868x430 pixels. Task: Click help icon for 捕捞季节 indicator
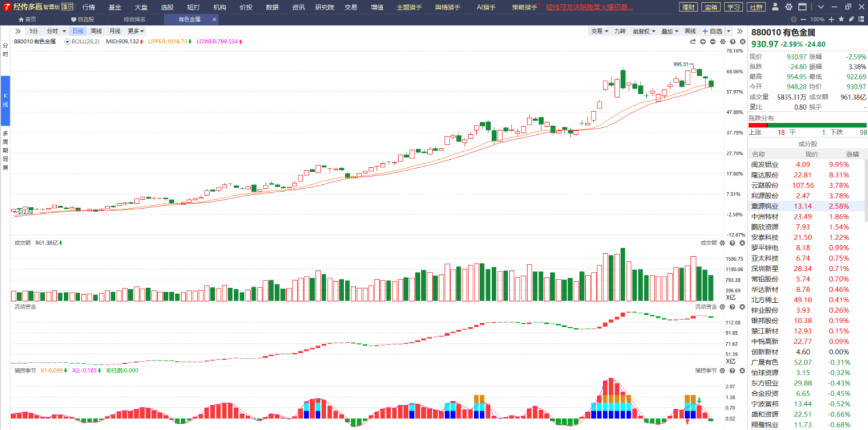[732, 370]
